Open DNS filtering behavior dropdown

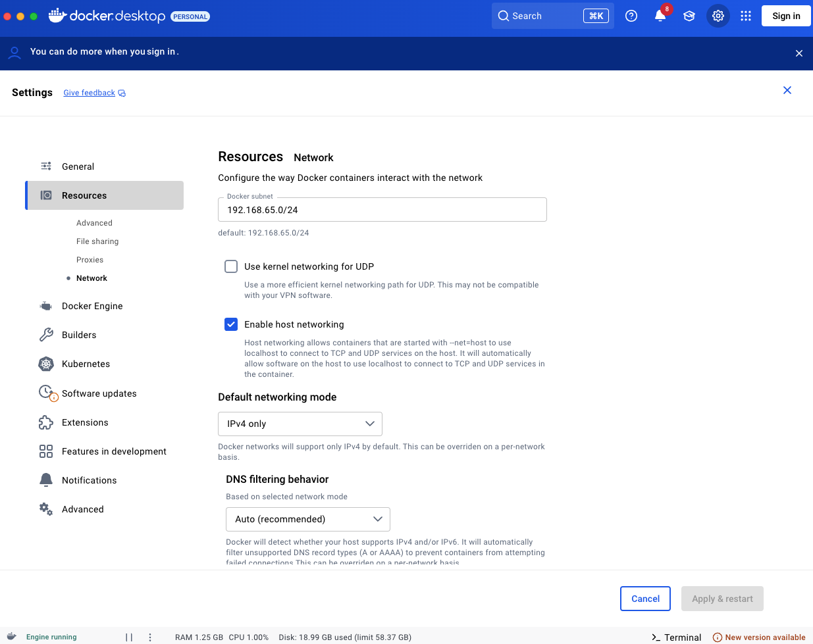[x=307, y=519]
